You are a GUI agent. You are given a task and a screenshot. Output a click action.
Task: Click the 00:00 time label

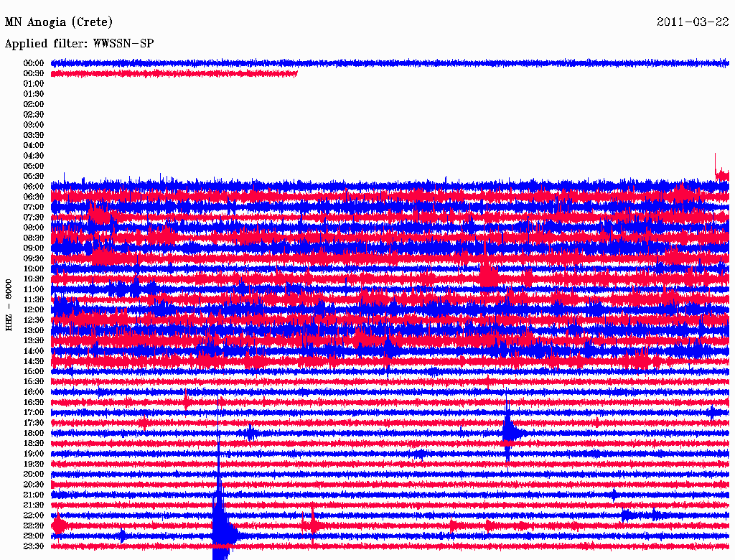click(x=34, y=63)
